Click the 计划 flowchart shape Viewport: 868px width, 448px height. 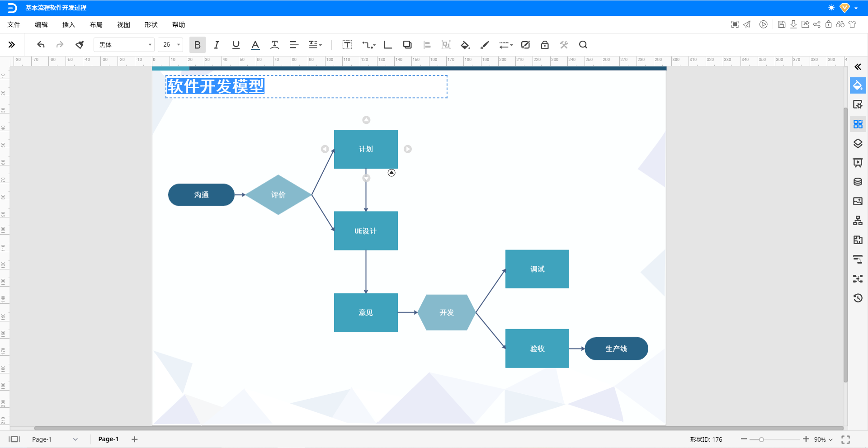(x=366, y=149)
